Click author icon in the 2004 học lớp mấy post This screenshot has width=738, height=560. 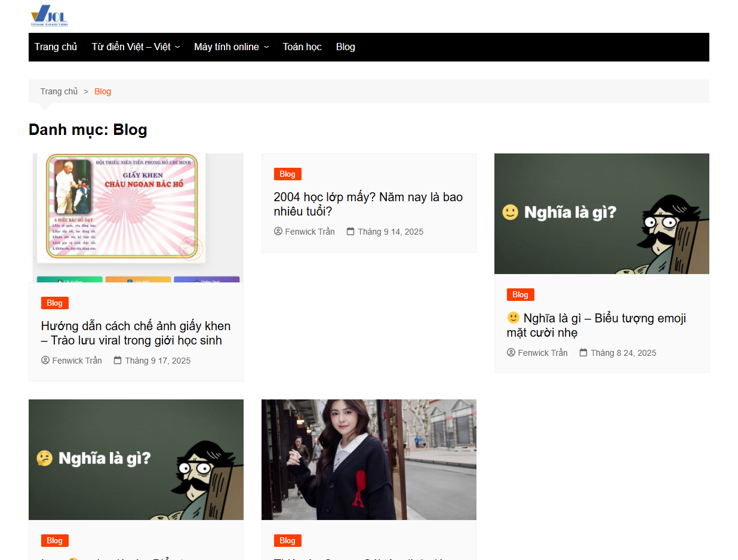(x=278, y=232)
